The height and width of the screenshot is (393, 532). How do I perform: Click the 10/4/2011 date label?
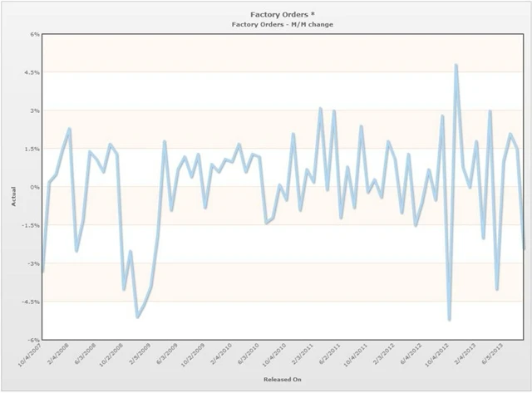point(357,354)
